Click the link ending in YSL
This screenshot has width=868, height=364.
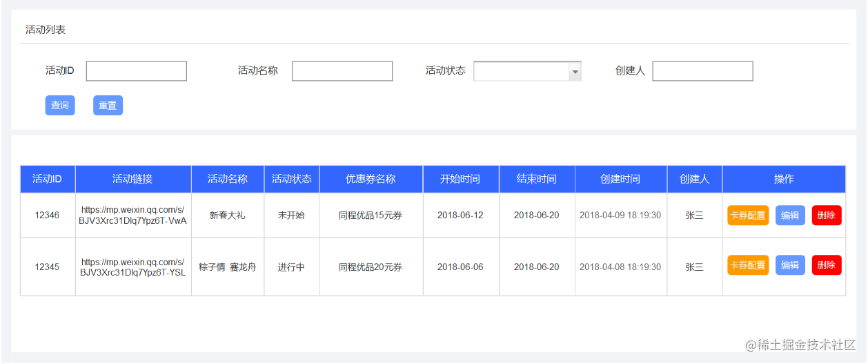133,267
